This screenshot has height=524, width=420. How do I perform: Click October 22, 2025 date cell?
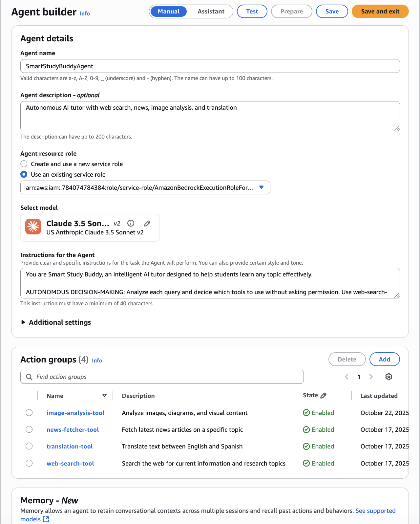pos(385,413)
